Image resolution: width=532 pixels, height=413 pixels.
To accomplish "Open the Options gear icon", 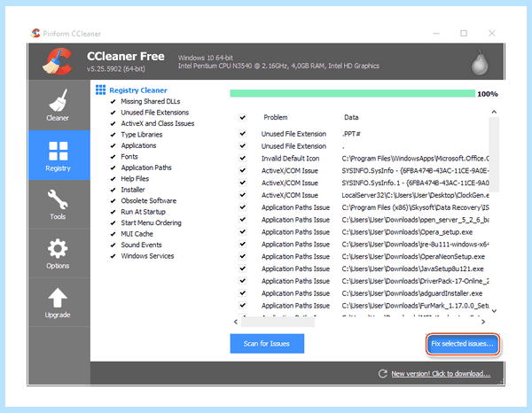I will coord(58,249).
